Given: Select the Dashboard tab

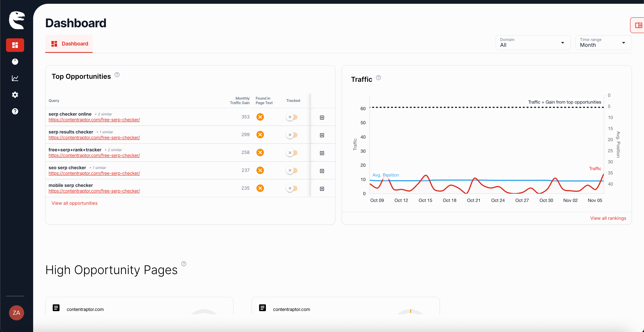Looking at the screenshot, I should tap(69, 44).
